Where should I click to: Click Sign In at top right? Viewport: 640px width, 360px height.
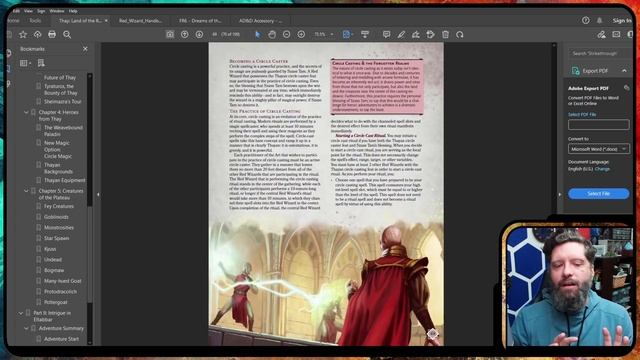click(621, 20)
